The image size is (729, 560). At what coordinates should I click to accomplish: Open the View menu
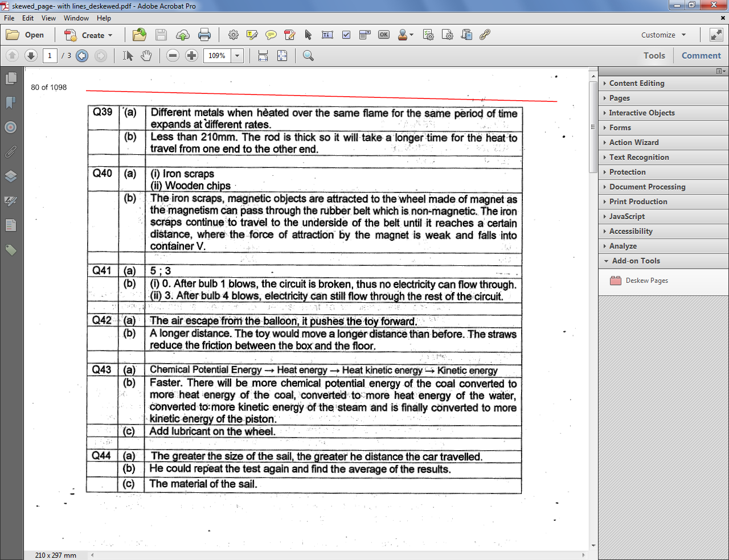click(48, 18)
